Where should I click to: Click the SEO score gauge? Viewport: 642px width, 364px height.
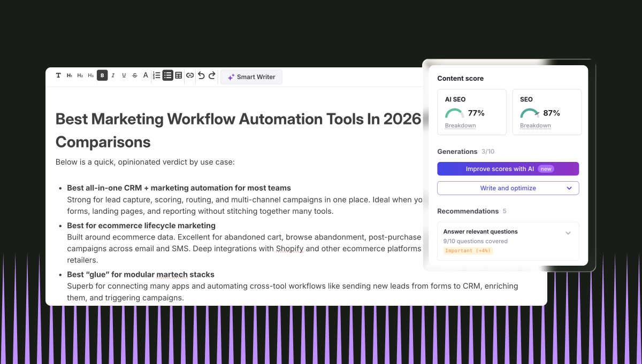click(530, 113)
